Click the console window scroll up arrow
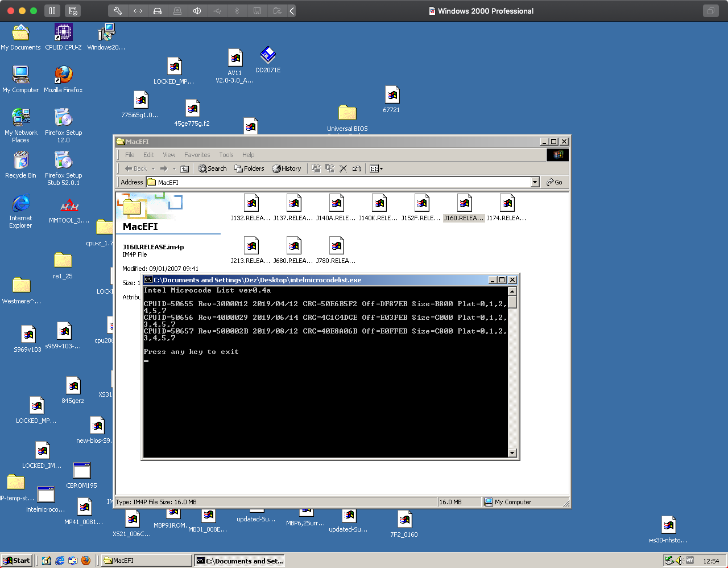Image resolution: width=728 pixels, height=568 pixels. coord(512,291)
